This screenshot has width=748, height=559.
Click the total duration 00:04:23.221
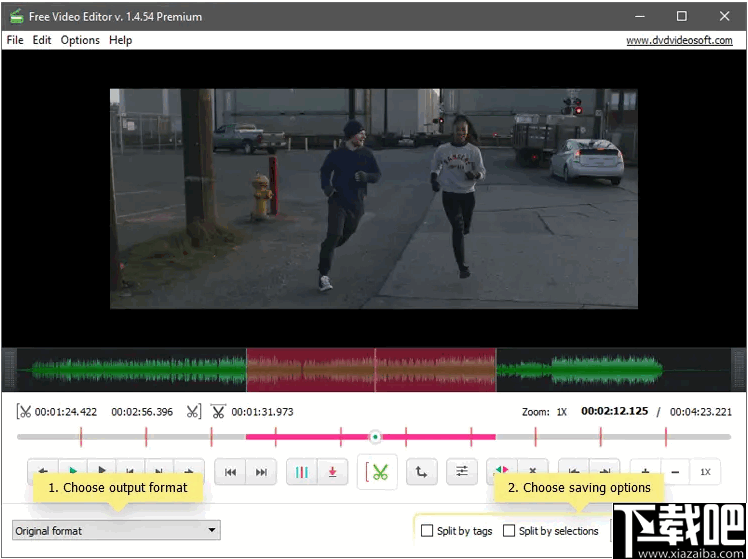(701, 412)
